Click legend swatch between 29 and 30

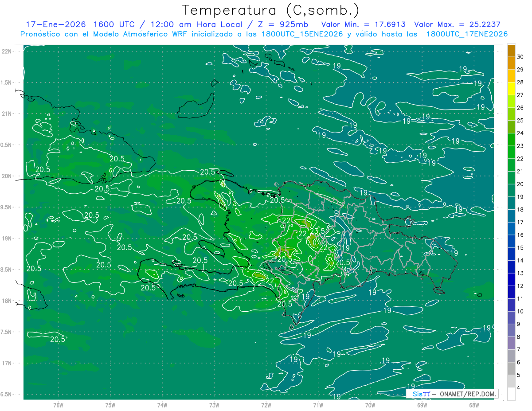click(x=511, y=63)
